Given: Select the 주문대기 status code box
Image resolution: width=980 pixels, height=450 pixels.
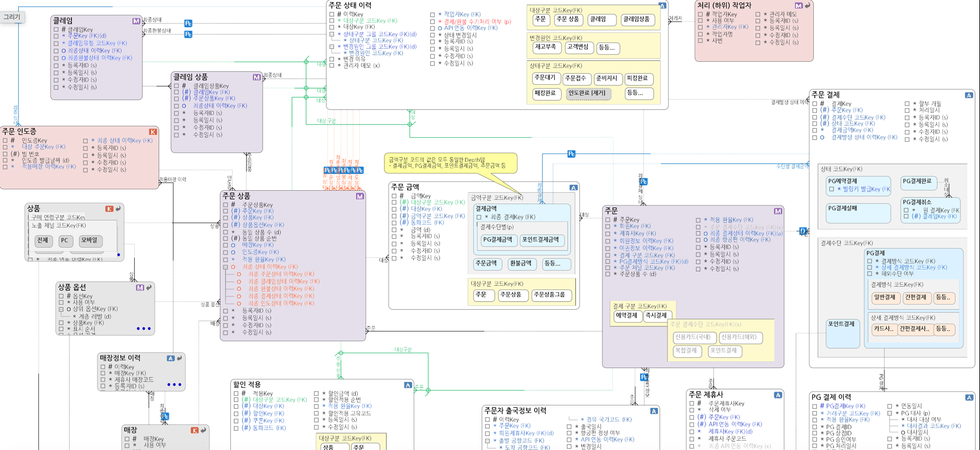Looking at the screenshot, I should (545, 78).
